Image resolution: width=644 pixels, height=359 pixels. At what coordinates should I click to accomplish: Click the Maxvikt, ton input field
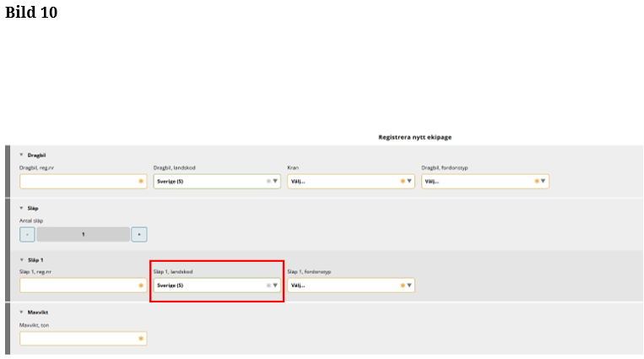tap(78, 338)
